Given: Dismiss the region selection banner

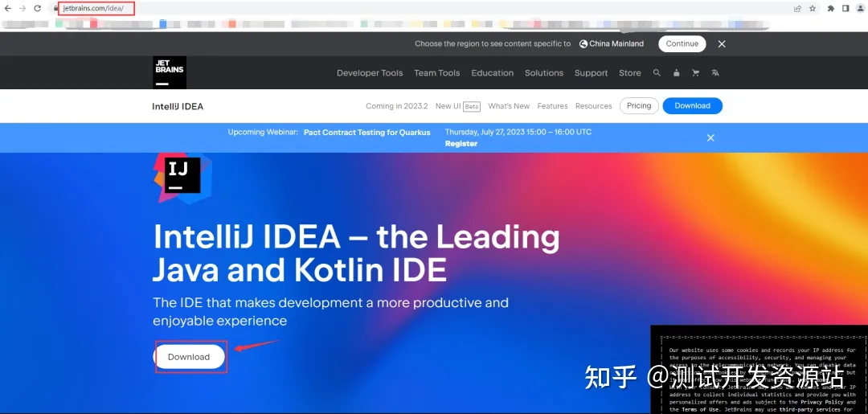Looking at the screenshot, I should (x=722, y=43).
